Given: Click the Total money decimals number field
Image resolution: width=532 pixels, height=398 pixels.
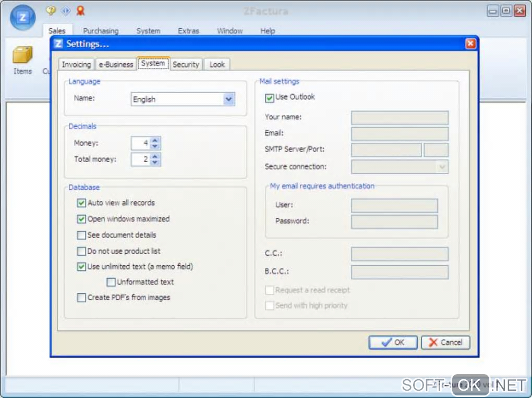Looking at the screenshot, I should [x=141, y=159].
